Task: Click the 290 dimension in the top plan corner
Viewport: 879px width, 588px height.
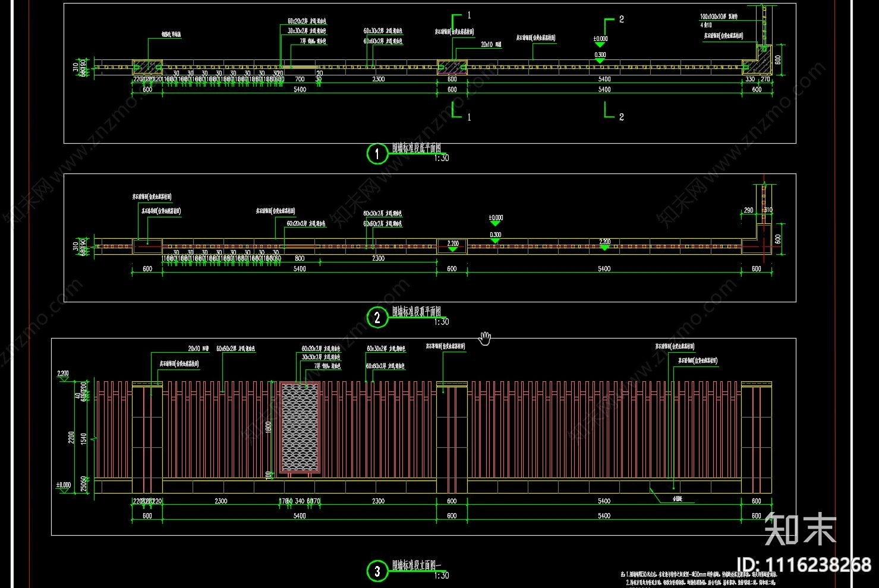Action: 748,210
